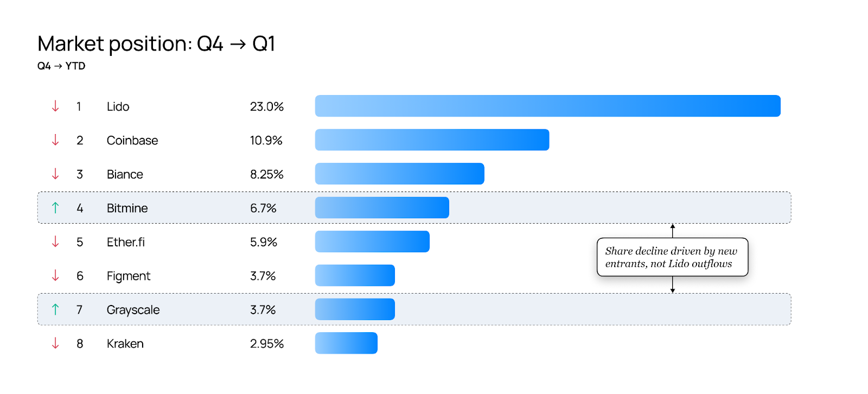This screenshot has width=868, height=394.
Task: Click the red down arrow beside Lido
Action: pyautogui.click(x=55, y=106)
